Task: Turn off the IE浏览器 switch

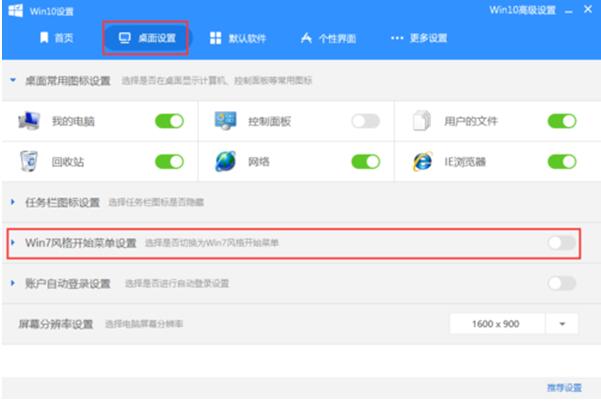Action: (562, 162)
